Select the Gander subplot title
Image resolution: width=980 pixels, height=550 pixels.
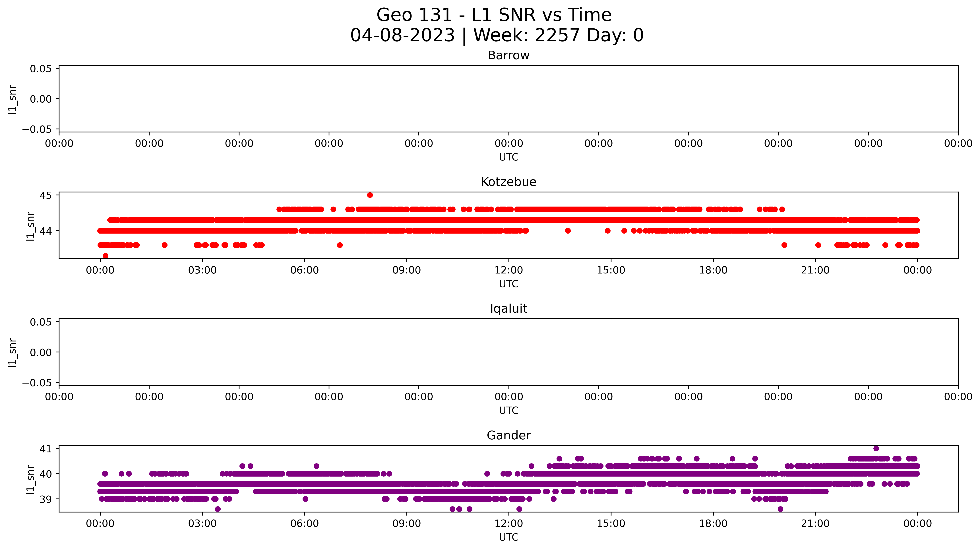click(x=508, y=435)
